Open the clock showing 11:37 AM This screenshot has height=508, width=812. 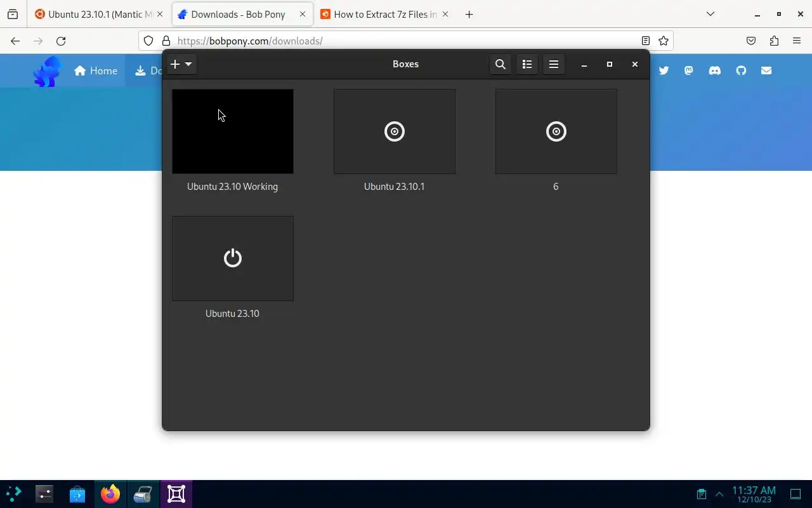pos(754,494)
